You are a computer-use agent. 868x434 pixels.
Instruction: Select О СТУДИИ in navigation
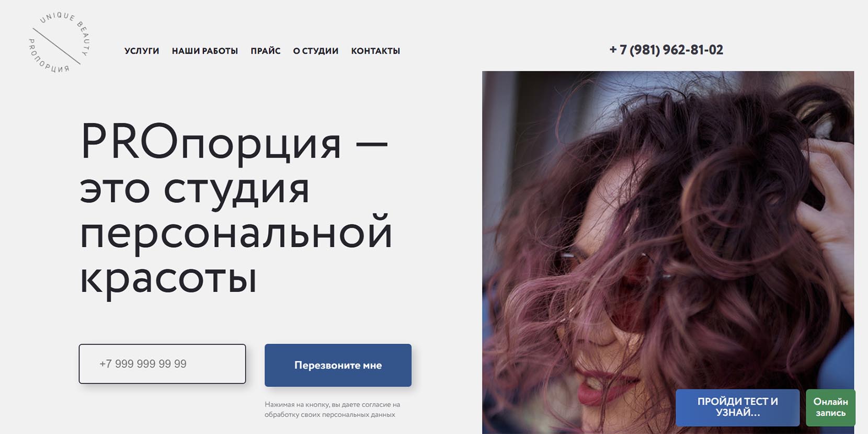point(316,51)
